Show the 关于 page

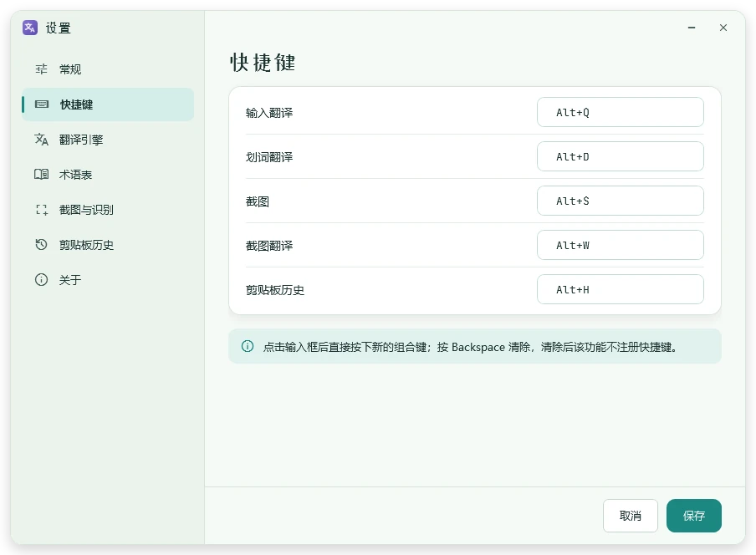pos(108,280)
